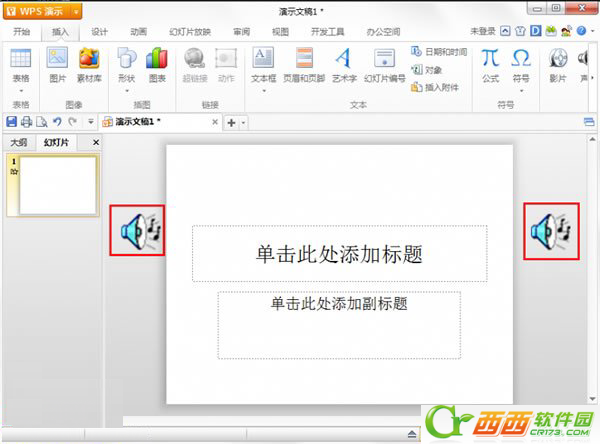Select slide 1 thumbnail in panel
This screenshot has width=600, height=444.
point(58,186)
